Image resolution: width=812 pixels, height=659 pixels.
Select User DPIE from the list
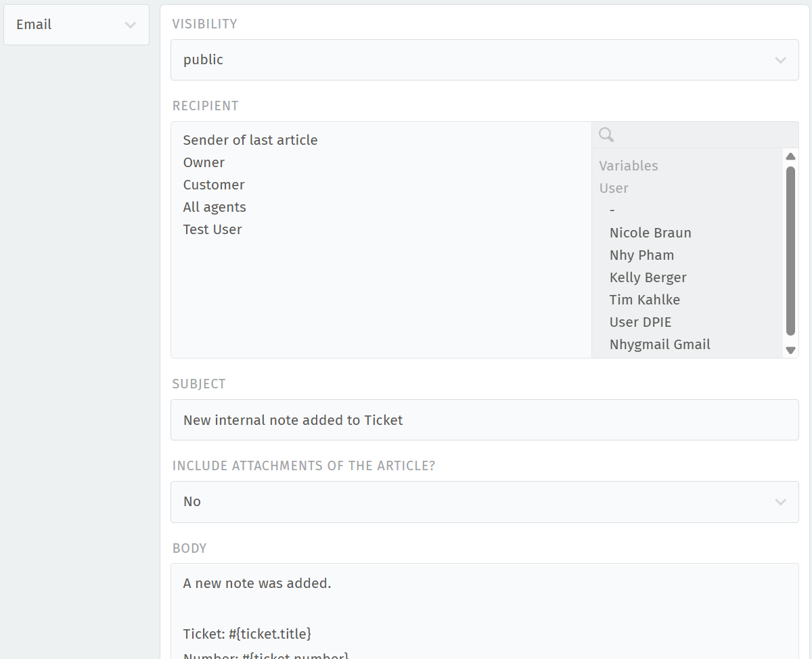click(640, 322)
